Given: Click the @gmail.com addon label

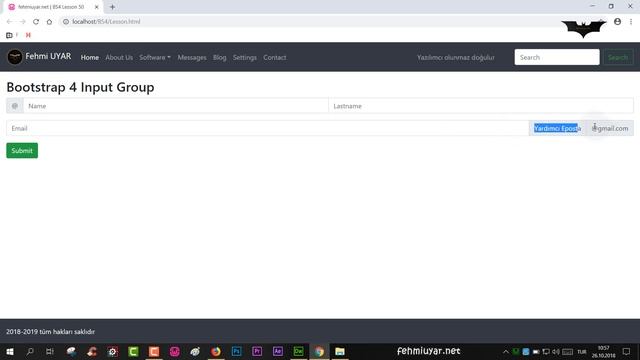Looking at the screenshot, I should [x=610, y=128].
